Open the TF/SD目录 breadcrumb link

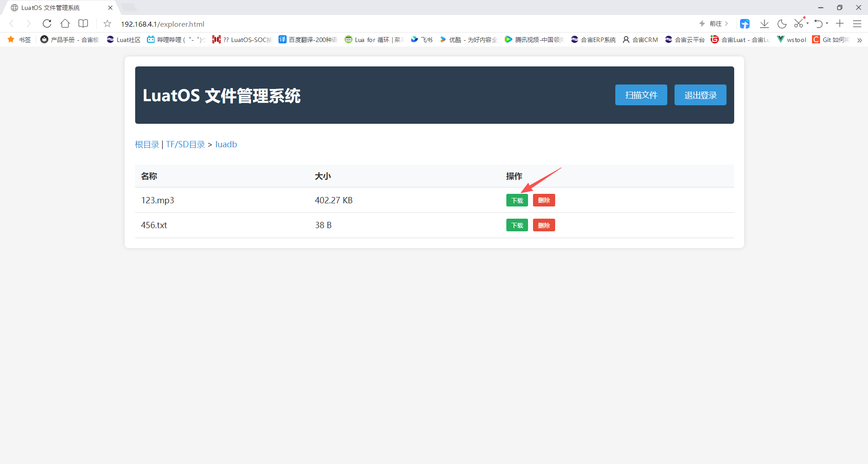[x=185, y=145]
